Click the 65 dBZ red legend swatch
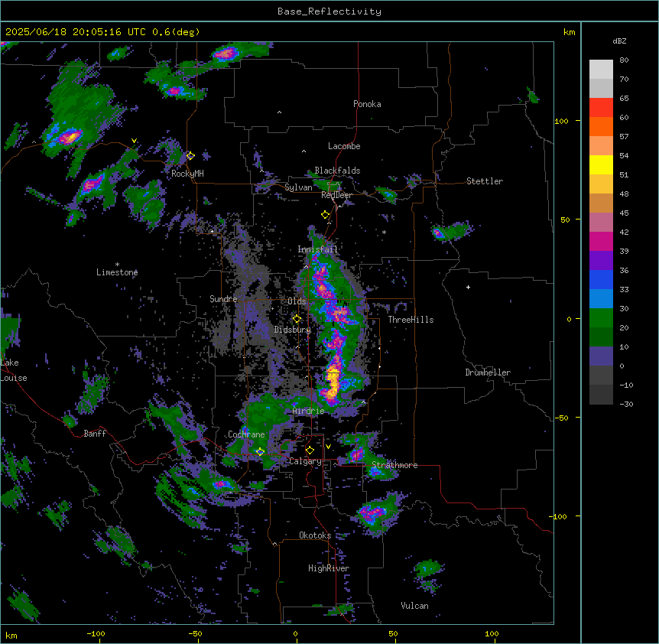The height and width of the screenshot is (644, 659). tap(601, 108)
